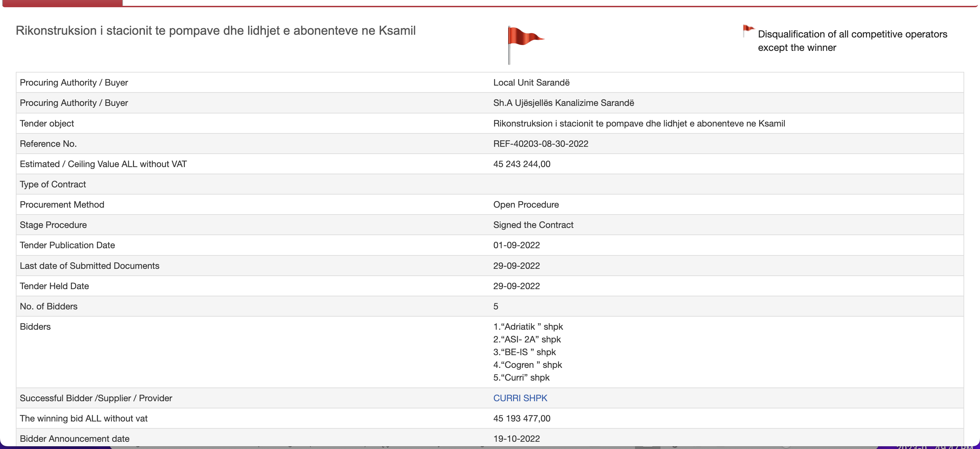Click the "Cogren" shpk bidder entry
Image resolution: width=980 pixels, height=449 pixels.
click(527, 364)
